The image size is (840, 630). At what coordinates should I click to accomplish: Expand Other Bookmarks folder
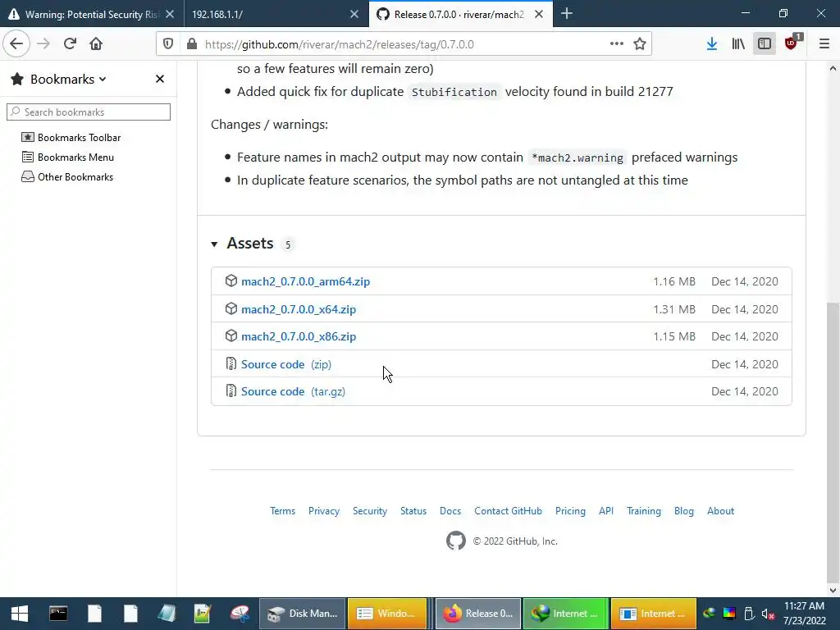67,177
